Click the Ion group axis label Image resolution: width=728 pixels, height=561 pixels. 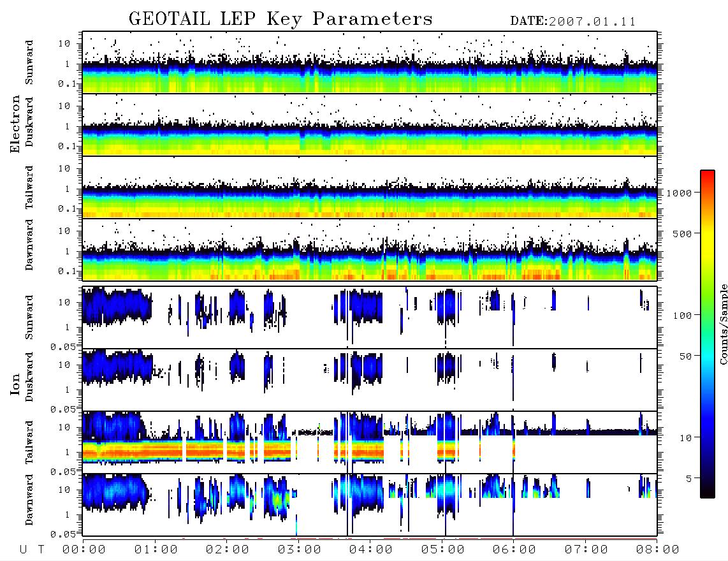(15, 384)
